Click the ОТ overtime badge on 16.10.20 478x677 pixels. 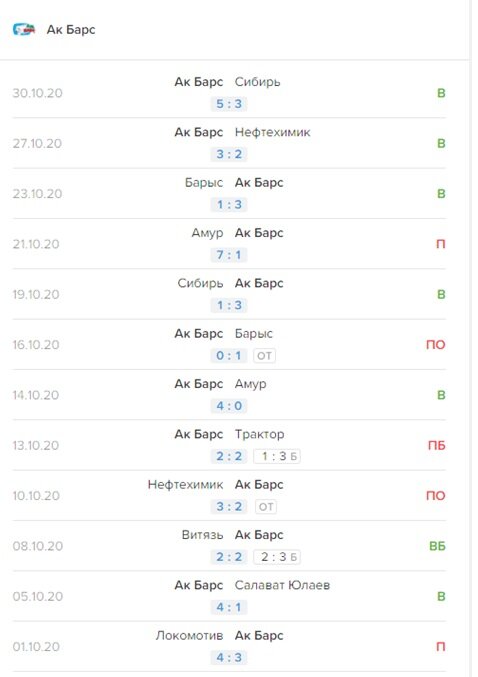(x=264, y=356)
